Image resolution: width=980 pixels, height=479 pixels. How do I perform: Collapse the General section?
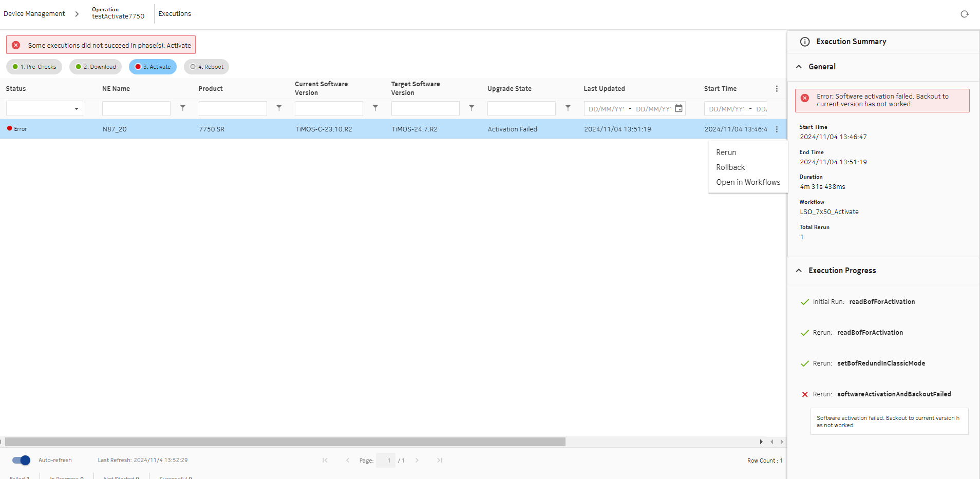799,67
